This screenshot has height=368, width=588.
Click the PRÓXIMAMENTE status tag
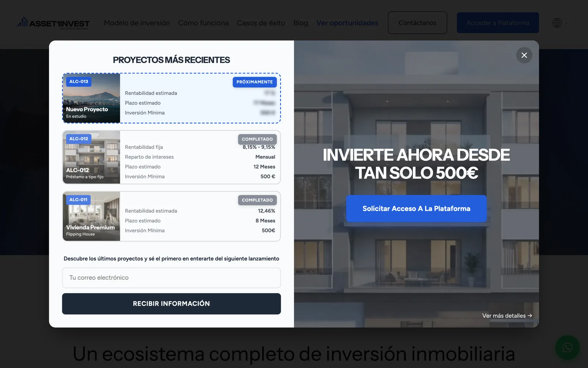click(x=255, y=82)
